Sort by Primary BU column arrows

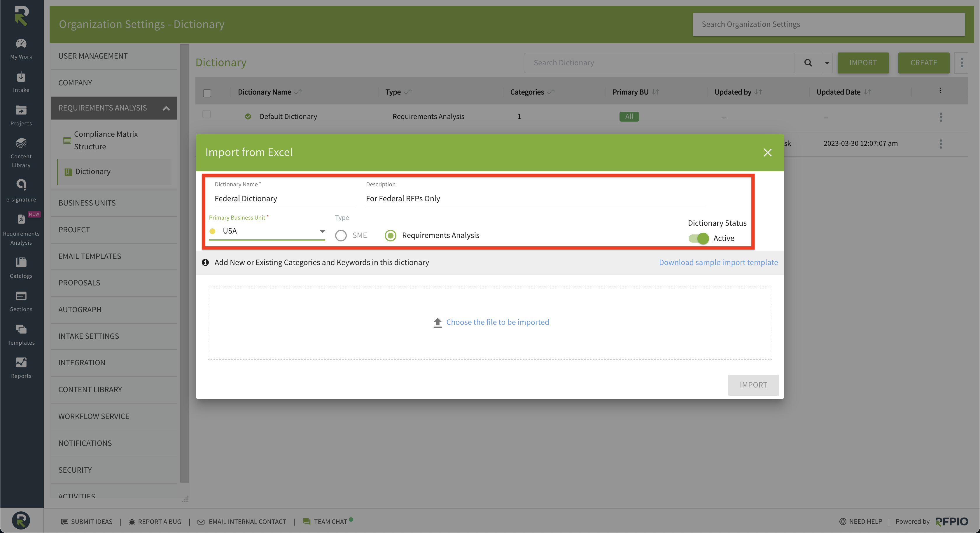[655, 92]
